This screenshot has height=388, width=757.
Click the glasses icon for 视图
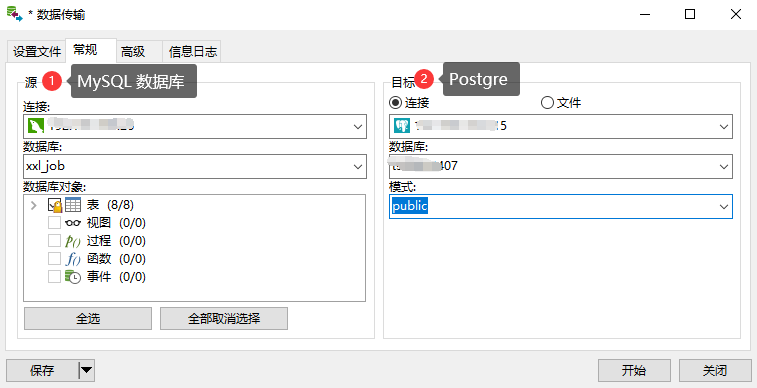[73, 223]
